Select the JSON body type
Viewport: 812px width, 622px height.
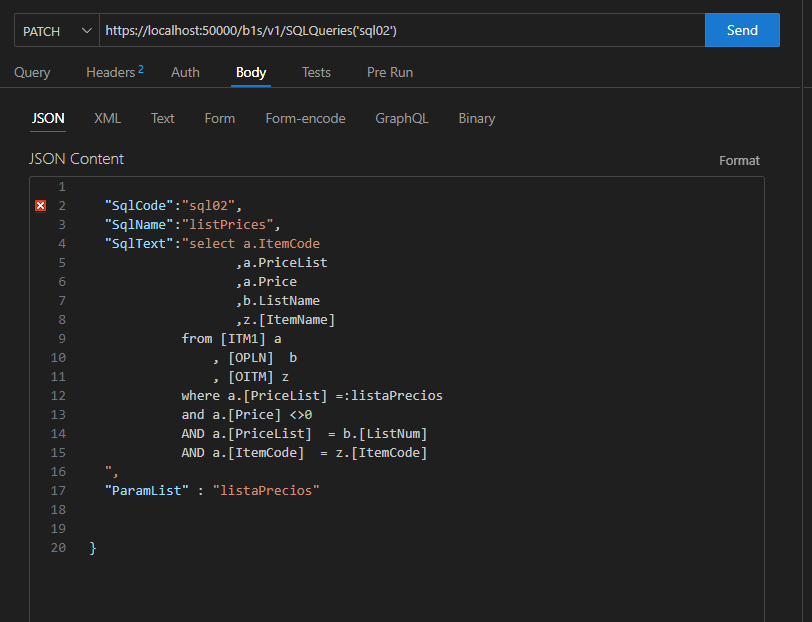(48, 118)
